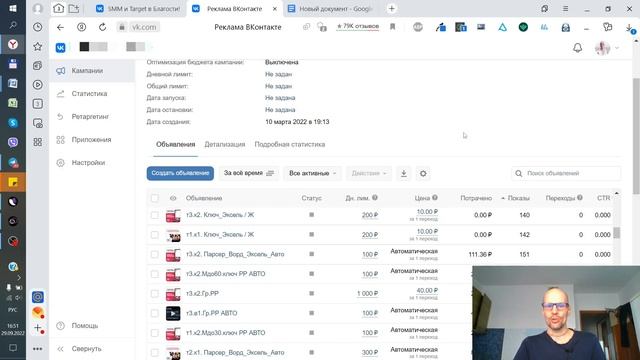Open Skype icon in taskbar
The width and height of the screenshot is (640, 360).
(13, 122)
